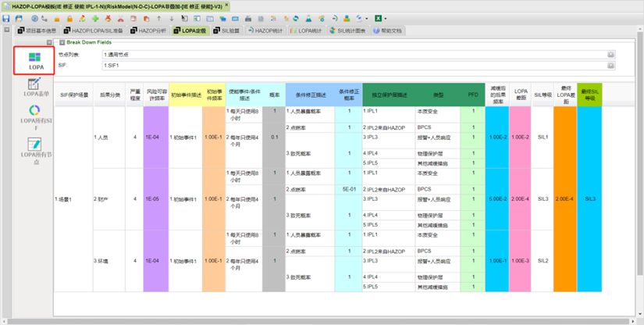Click the green 最终SIL等级 SIL3 cell

(590, 198)
